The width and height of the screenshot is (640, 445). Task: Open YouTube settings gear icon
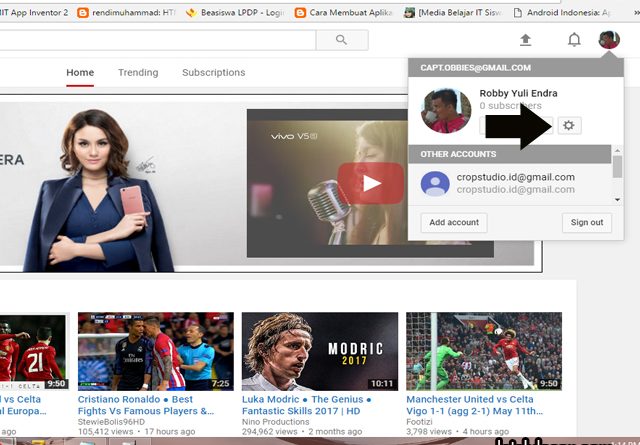tap(569, 125)
